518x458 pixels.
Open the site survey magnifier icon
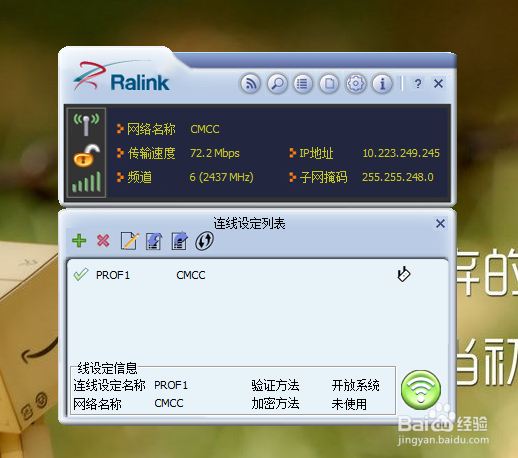pos(277,83)
